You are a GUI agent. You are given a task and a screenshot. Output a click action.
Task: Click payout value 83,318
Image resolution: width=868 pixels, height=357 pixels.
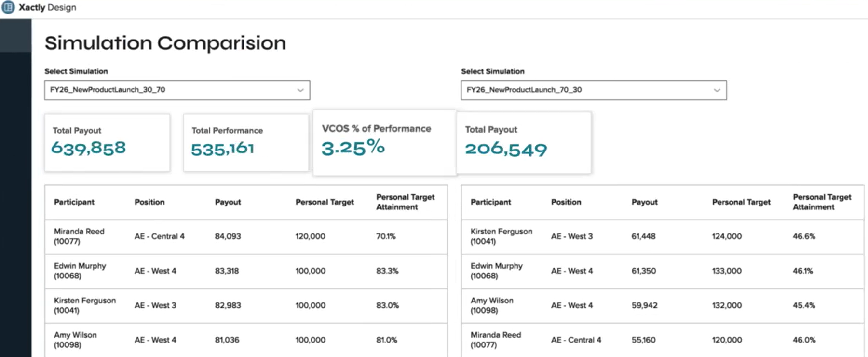tap(227, 271)
